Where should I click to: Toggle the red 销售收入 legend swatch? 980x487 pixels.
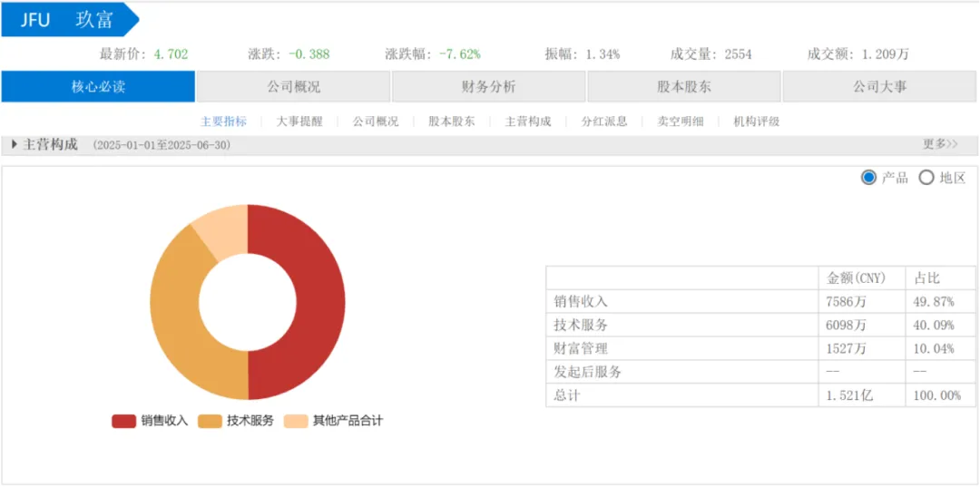pos(123,421)
